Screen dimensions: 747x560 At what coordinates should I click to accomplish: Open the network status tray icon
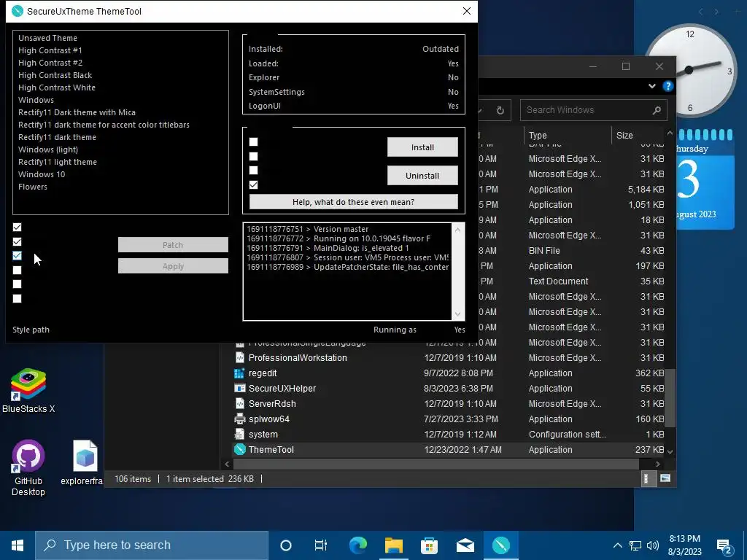635,545
